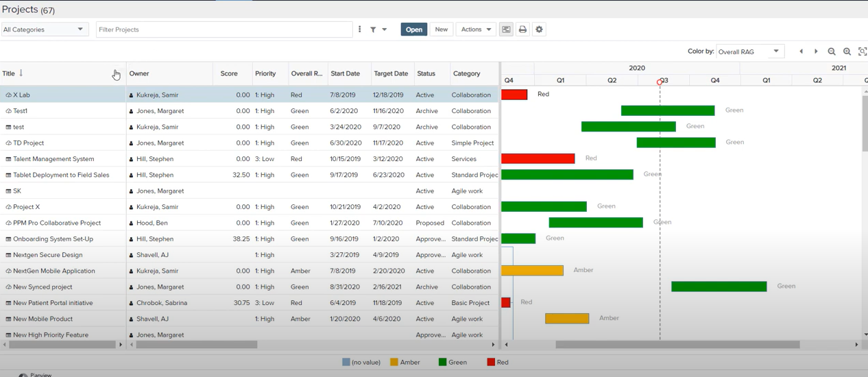Select Tablet Deployment to Field Sales
868x377 pixels.
[x=61, y=175]
